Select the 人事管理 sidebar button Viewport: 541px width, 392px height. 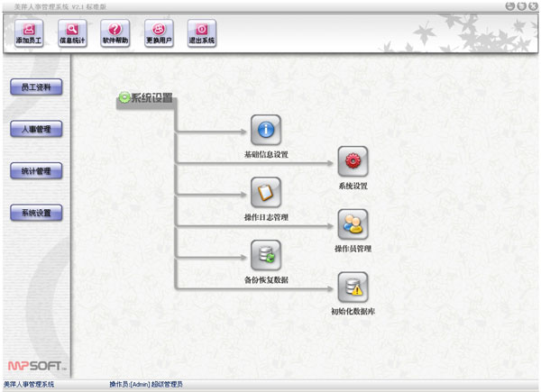[36, 129]
